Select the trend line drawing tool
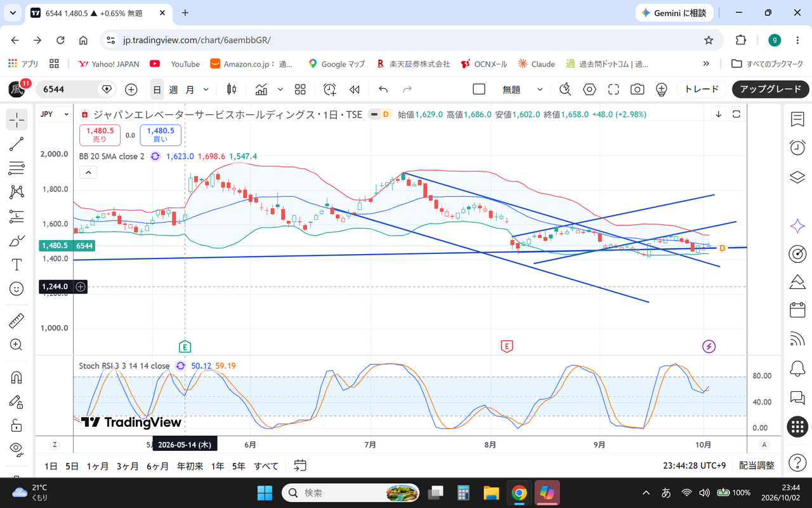The width and height of the screenshot is (812, 508). pyautogui.click(x=16, y=144)
